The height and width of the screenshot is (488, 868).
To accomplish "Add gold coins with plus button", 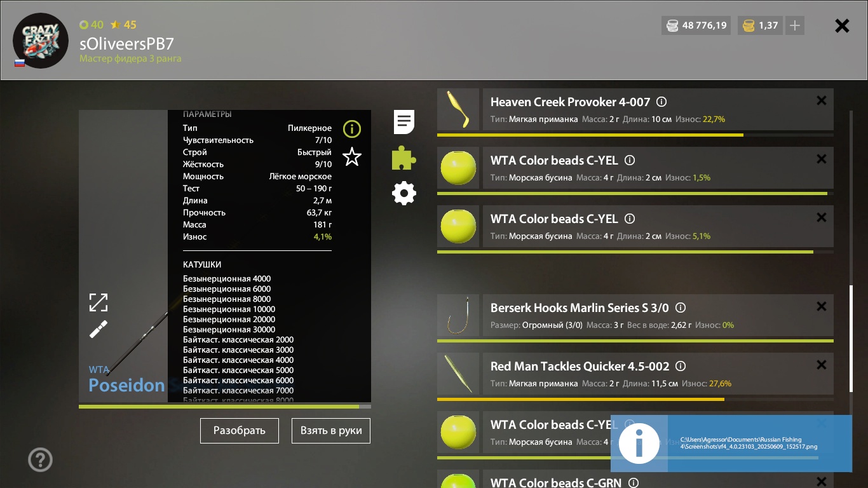I will [x=794, y=25].
